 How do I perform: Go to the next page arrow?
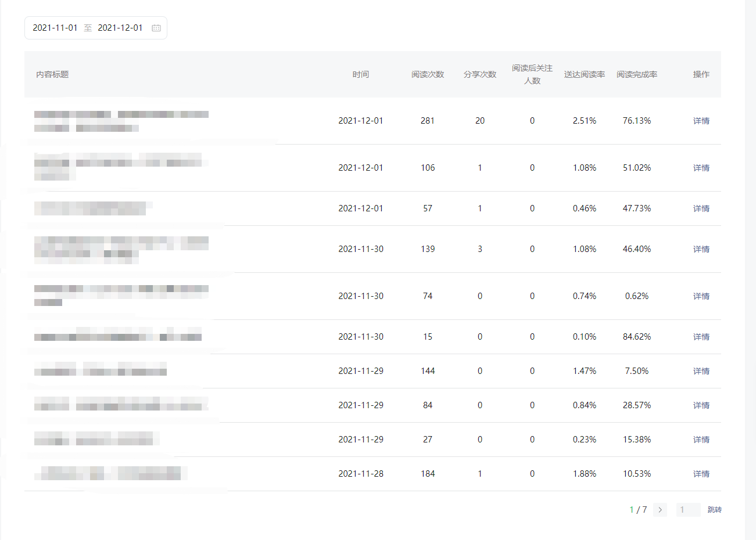660,510
